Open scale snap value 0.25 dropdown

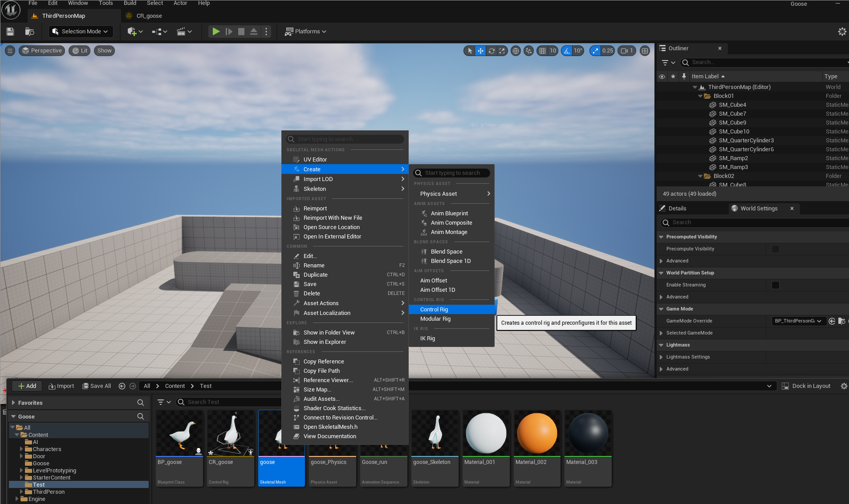tap(608, 51)
